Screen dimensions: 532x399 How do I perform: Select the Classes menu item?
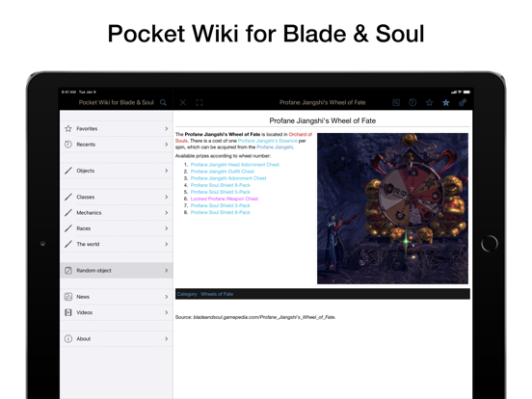click(117, 197)
